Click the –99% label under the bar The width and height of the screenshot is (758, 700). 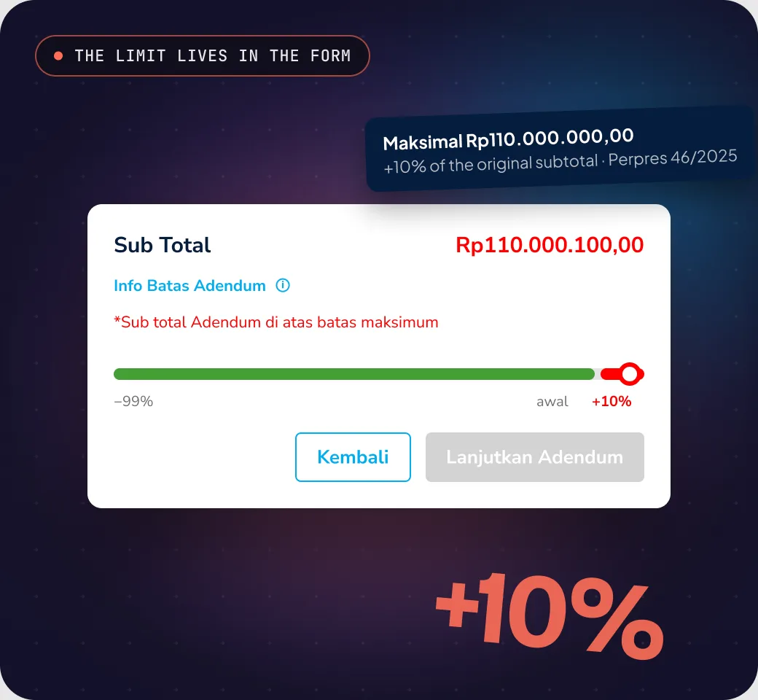[x=133, y=402]
